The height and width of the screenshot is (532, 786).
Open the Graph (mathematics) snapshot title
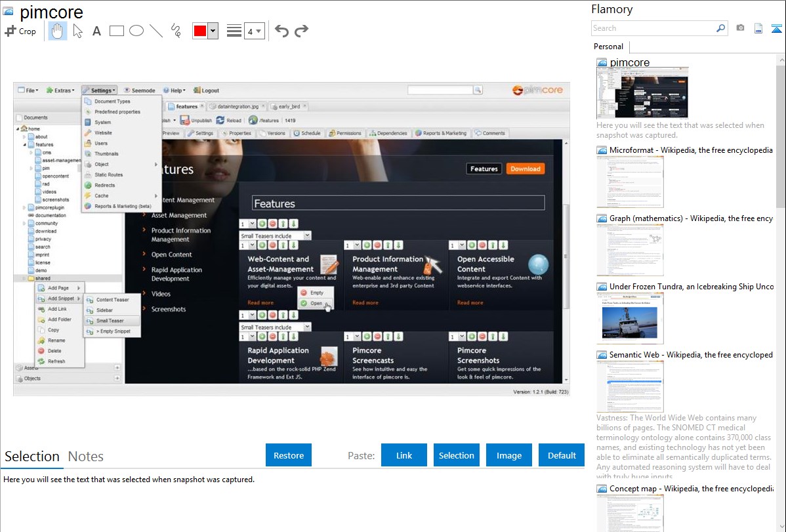click(691, 218)
